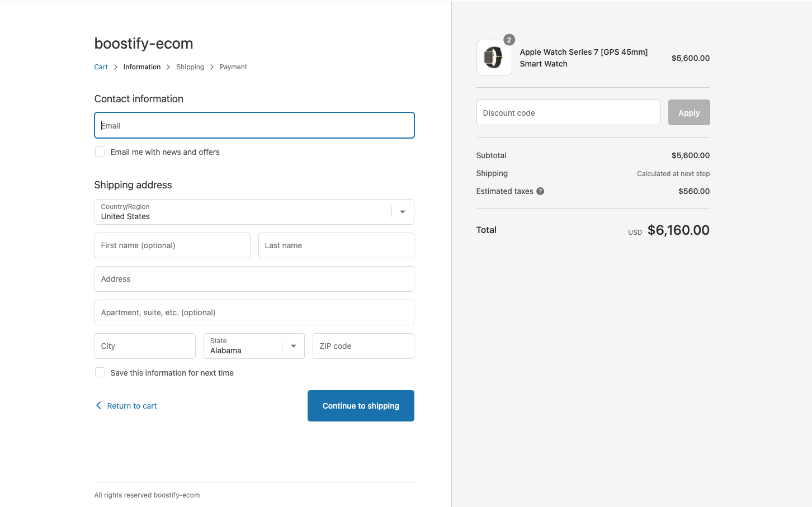812x507 pixels.
Task: Open the Country/Region dropdown
Action: (254, 212)
